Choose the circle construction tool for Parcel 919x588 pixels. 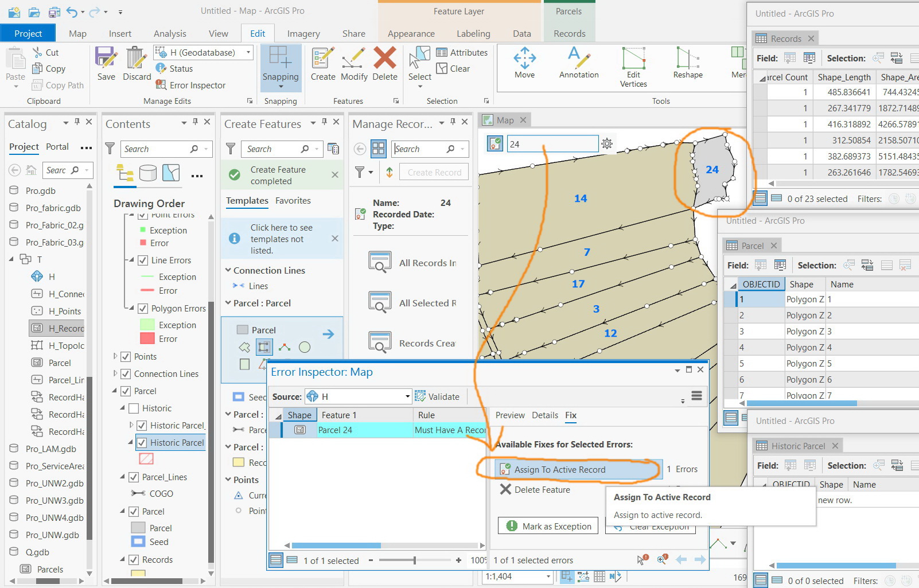click(x=305, y=346)
